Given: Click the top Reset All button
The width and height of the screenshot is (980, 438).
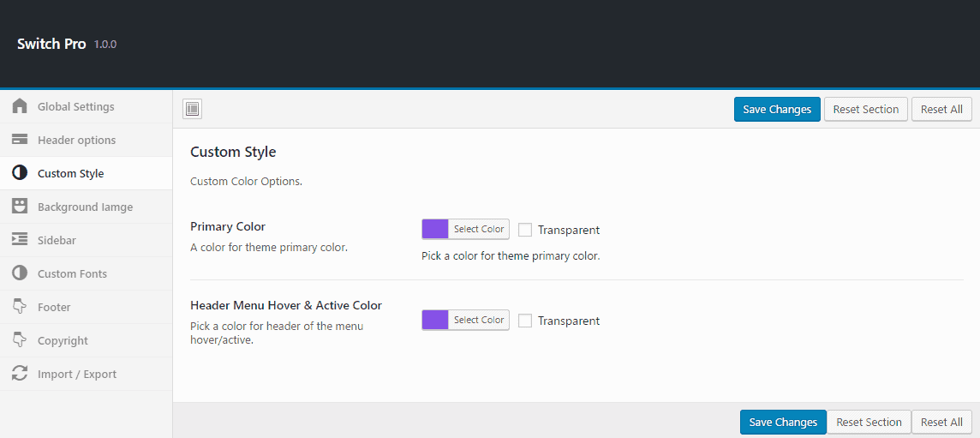Looking at the screenshot, I should 941,109.
